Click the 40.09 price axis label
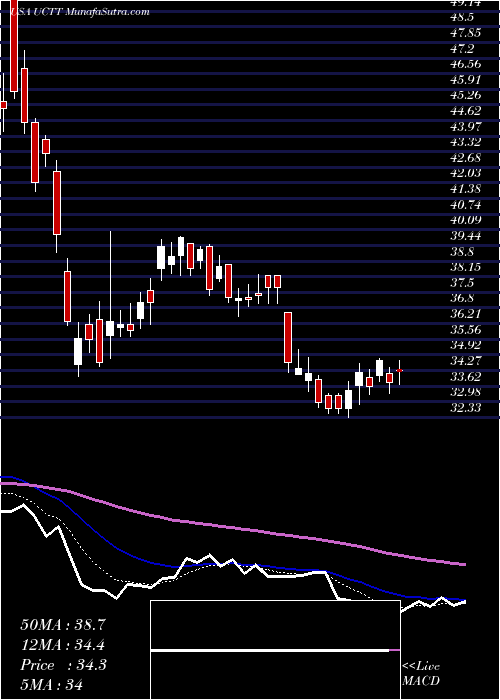 pyautogui.click(x=466, y=221)
